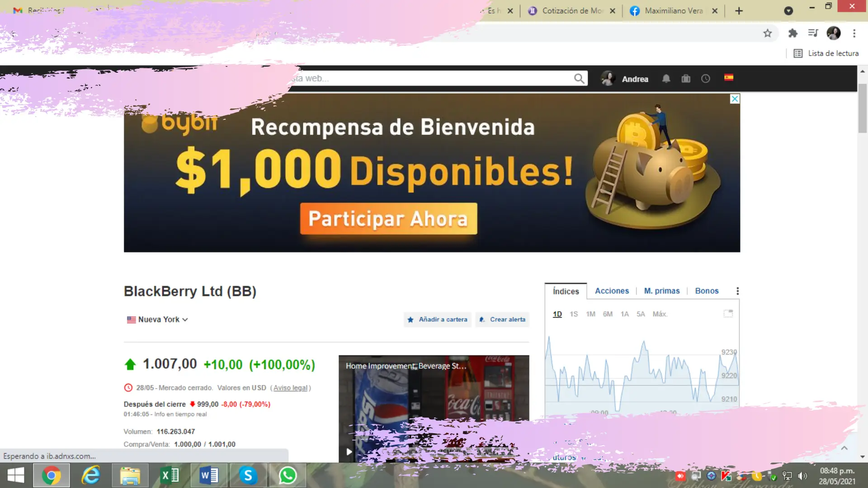868x488 pixels.
Task: Open the notifications bell icon
Action: click(666, 79)
